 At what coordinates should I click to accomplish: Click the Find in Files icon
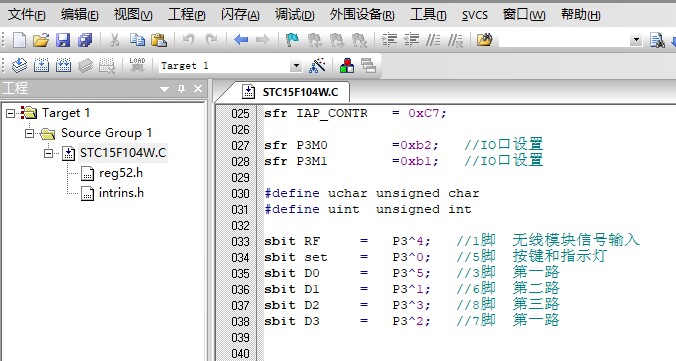[485, 40]
